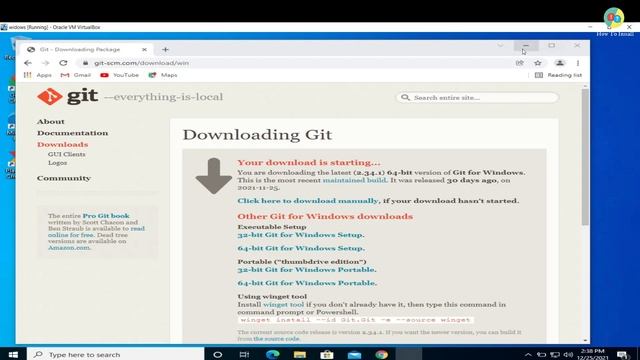The image size is (640, 360).
Task: Open the Community section
Action: pos(64,178)
